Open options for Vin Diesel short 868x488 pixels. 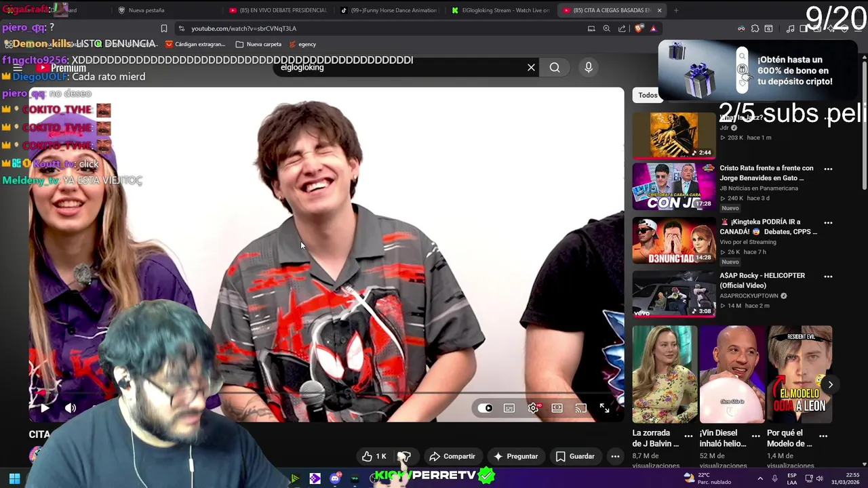point(756,435)
